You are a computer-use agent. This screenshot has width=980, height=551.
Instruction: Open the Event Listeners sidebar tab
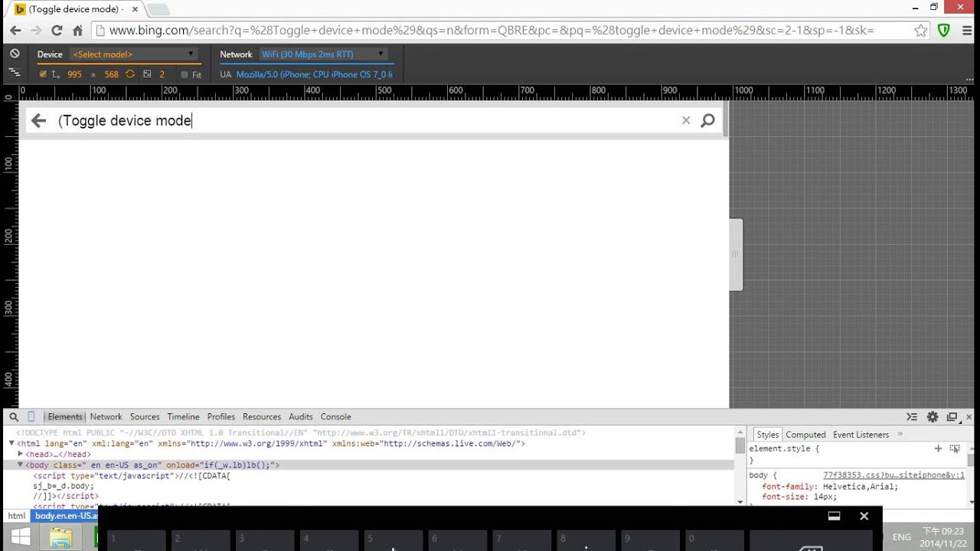click(x=861, y=435)
